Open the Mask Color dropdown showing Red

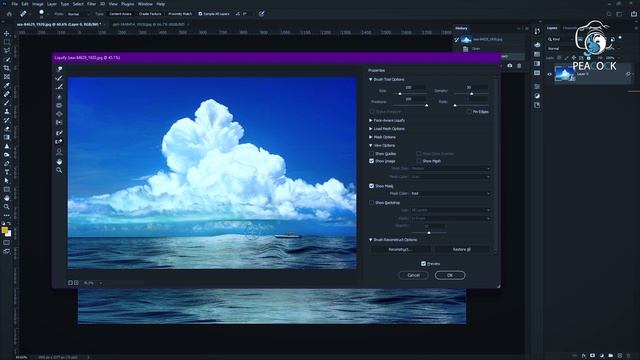click(x=450, y=193)
